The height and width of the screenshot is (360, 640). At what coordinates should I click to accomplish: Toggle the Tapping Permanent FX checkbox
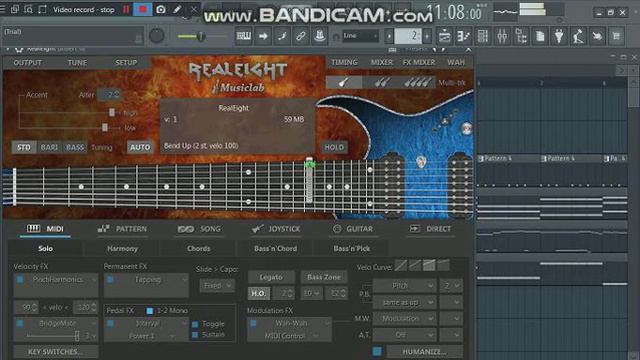pyautogui.click(x=110, y=280)
